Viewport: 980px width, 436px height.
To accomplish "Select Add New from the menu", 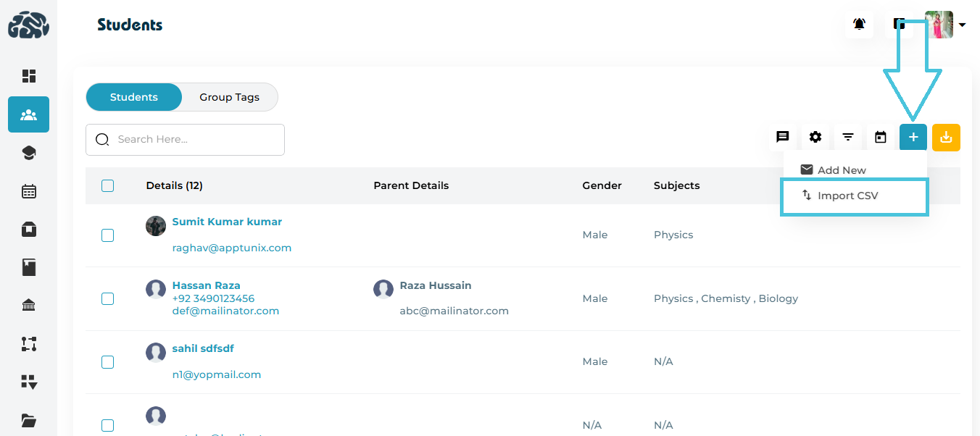I will coord(842,170).
